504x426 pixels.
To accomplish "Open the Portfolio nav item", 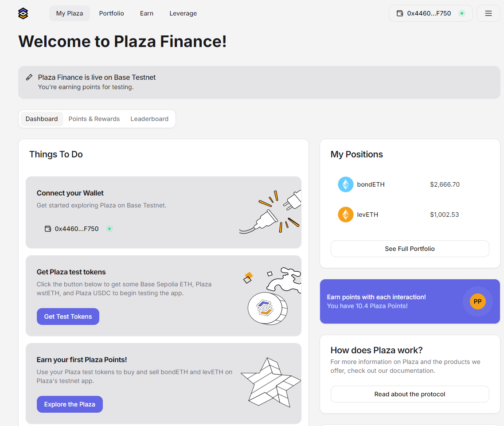I will [x=111, y=13].
